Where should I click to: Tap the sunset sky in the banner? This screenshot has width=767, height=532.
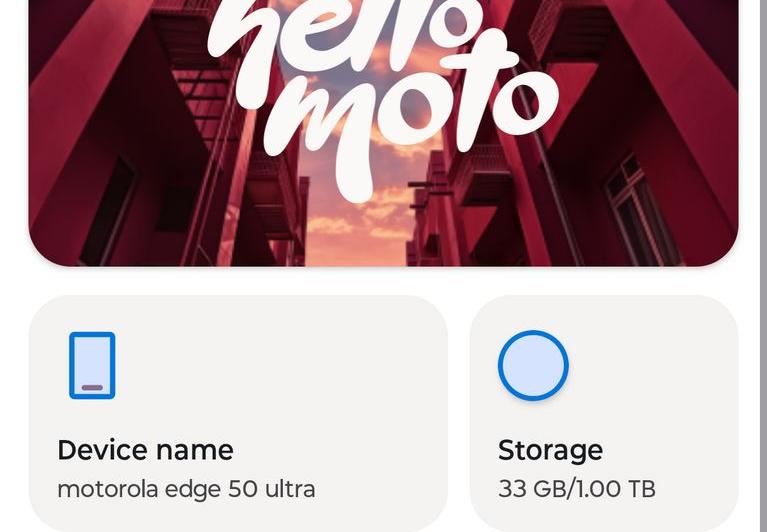[x=360, y=225]
